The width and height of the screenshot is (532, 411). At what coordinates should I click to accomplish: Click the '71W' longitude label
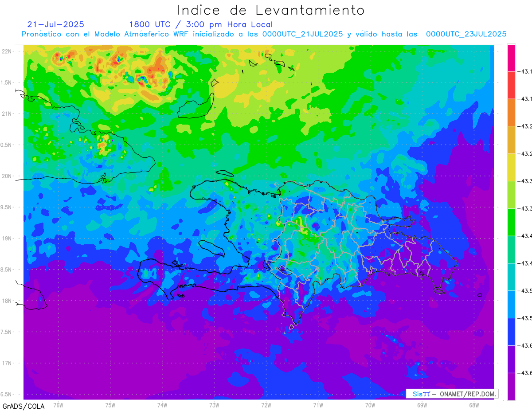pos(318,405)
